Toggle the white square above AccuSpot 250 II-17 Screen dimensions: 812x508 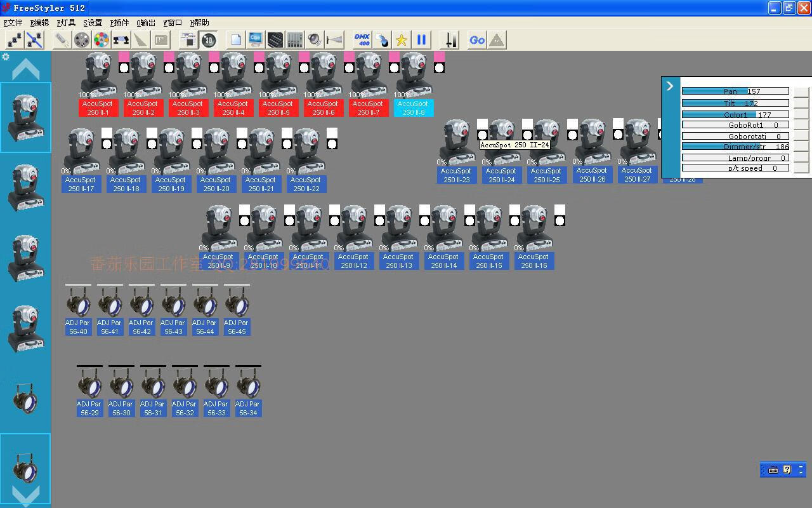click(x=107, y=133)
